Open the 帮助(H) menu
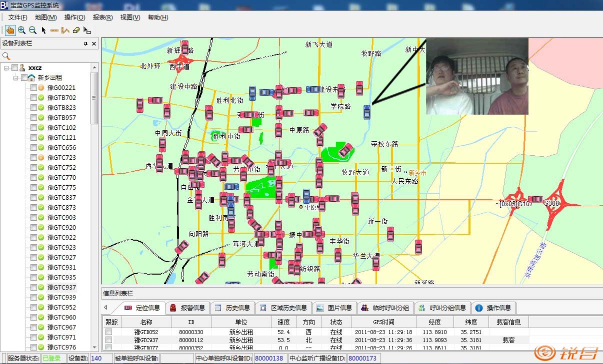603x364 pixels. 158,17
